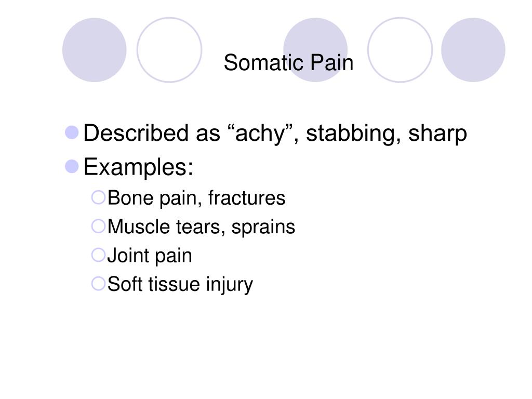Screen dimensions: 532x399
Task: Click the word sharp in first bullet
Action: (x=437, y=135)
